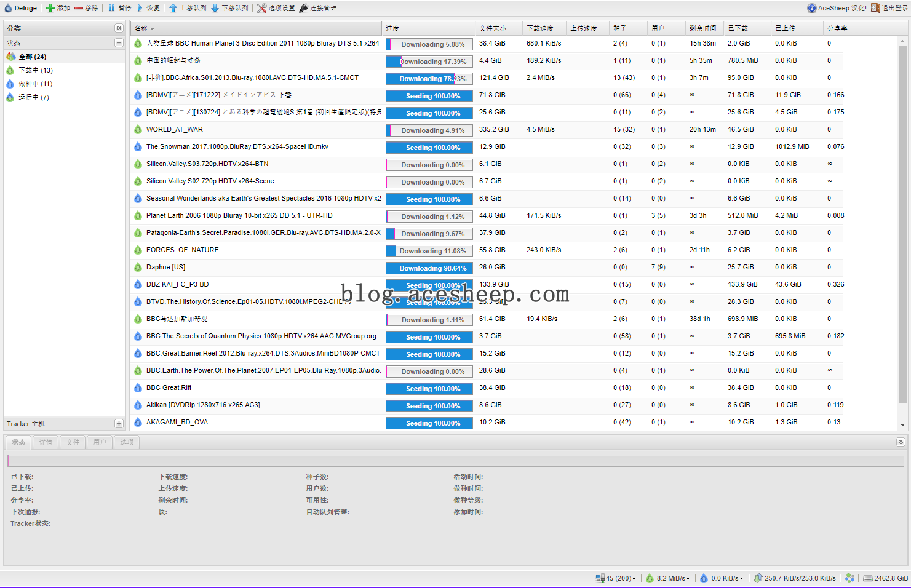
Task: Switch to the 文件 tab
Action: coord(73,442)
